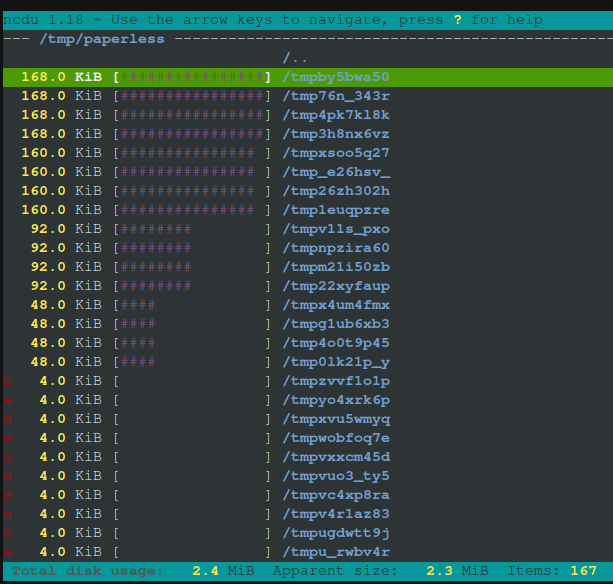613x584 pixels.
Task: Click the usage bar graph for tmp76n_343r
Action: [193, 96]
